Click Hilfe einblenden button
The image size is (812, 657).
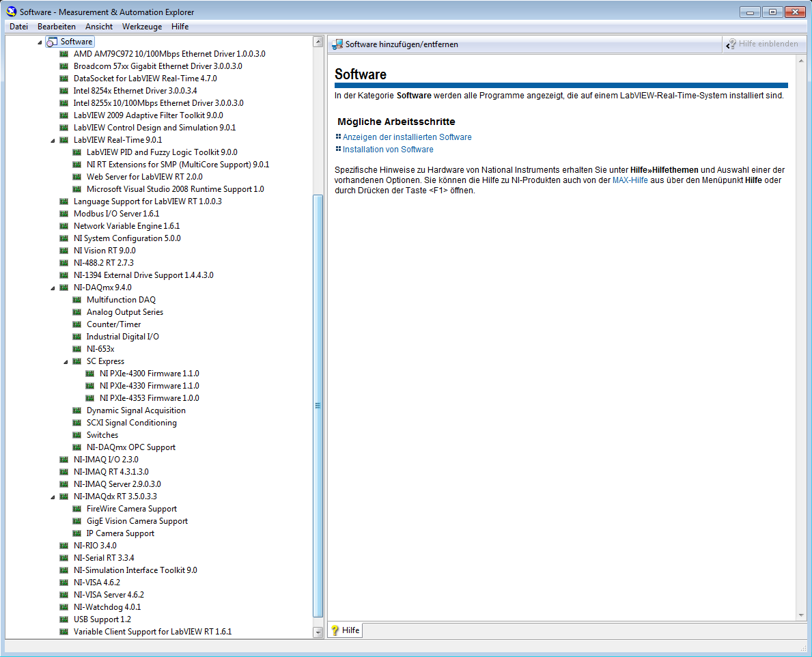(764, 44)
